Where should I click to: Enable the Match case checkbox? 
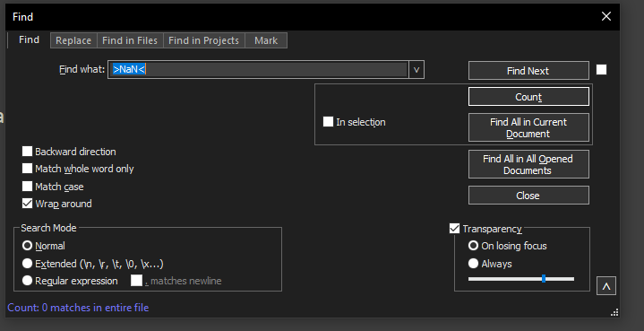[27, 187]
